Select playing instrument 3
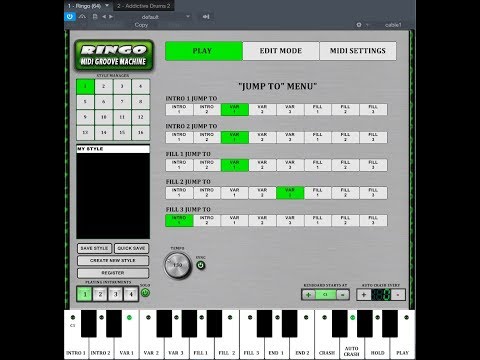This screenshot has height=360, width=480. 115,294
